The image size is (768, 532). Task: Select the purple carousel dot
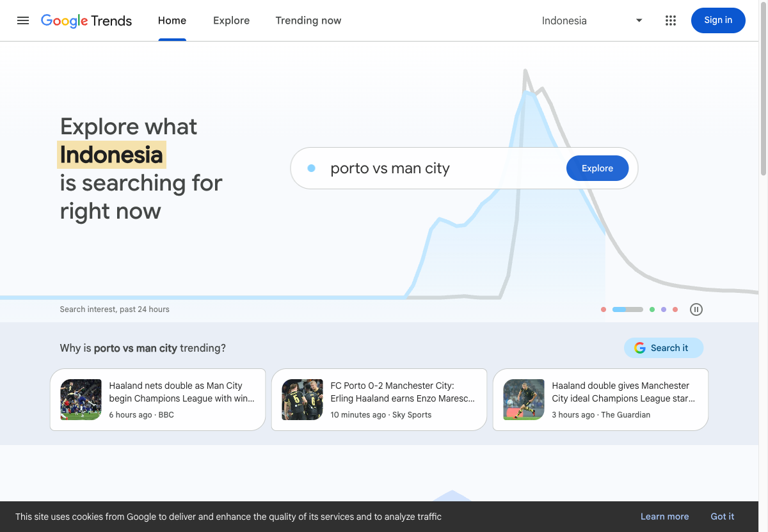pos(664,309)
